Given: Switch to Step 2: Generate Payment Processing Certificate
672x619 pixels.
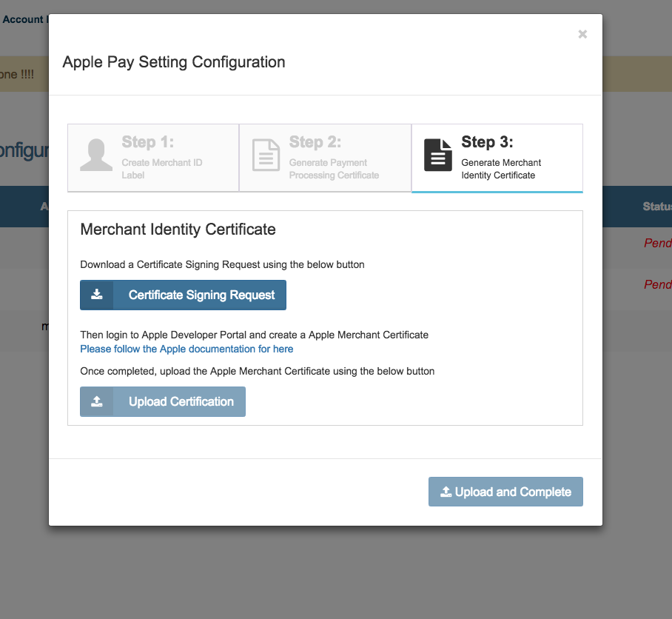Looking at the screenshot, I should click(x=325, y=158).
